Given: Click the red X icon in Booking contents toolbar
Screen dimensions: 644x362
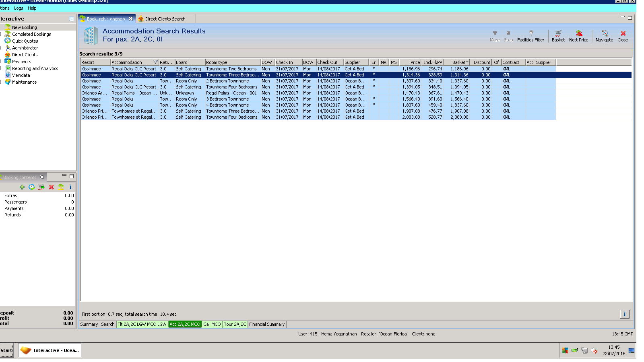Looking at the screenshot, I should tap(51, 187).
